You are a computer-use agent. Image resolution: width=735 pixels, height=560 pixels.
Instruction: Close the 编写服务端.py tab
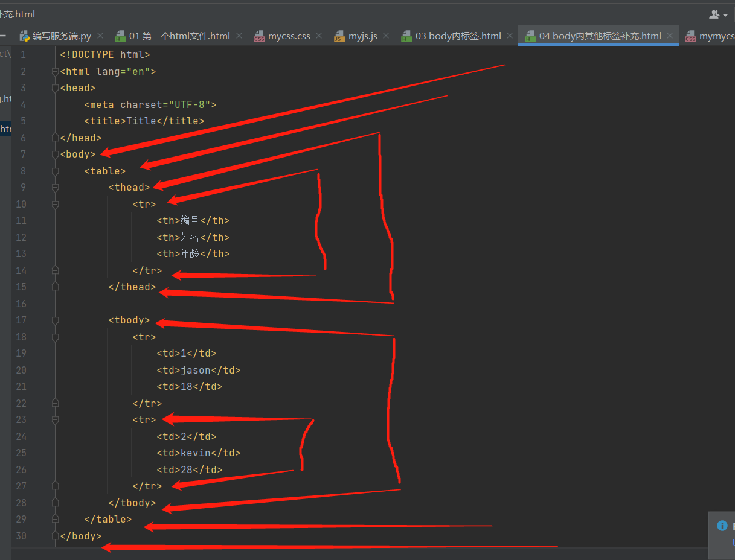click(x=100, y=36)
